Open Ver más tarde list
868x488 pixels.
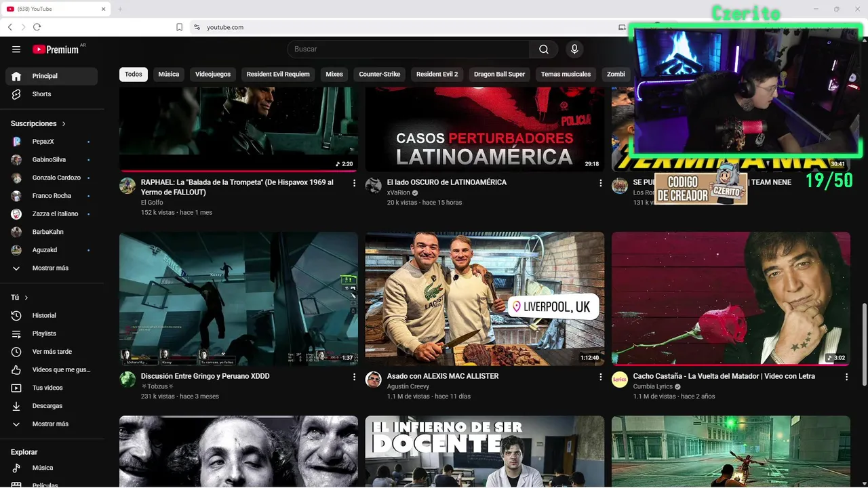pos(52,352)
